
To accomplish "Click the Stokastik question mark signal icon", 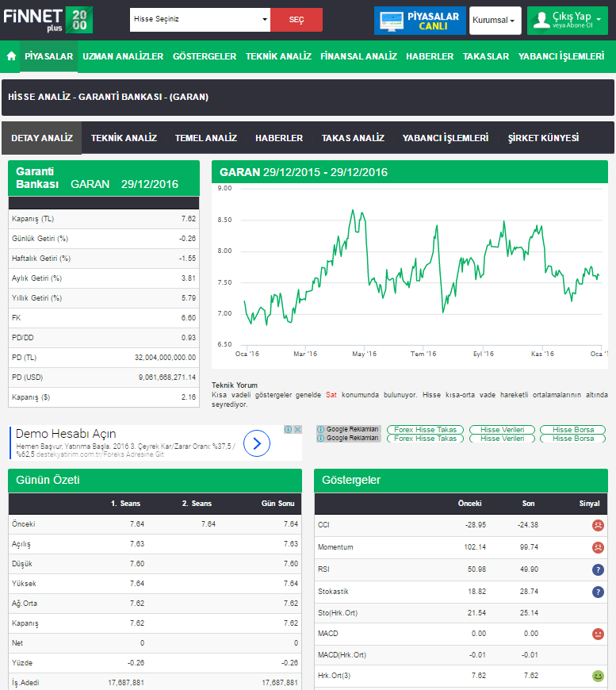I will pyautogui.click(x=598, y=592).
